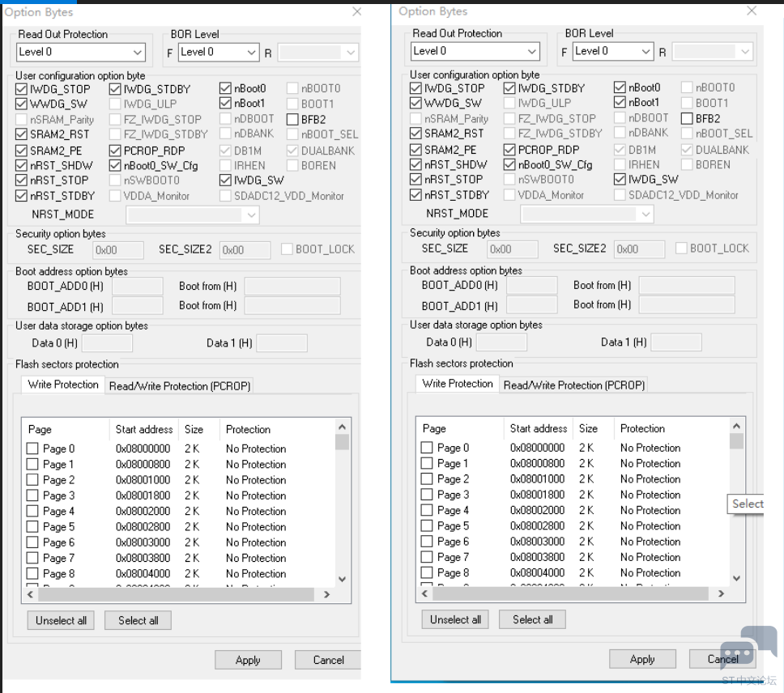Toggle WWDG_SW checkbox in left dialog

[x=21, y=104]
